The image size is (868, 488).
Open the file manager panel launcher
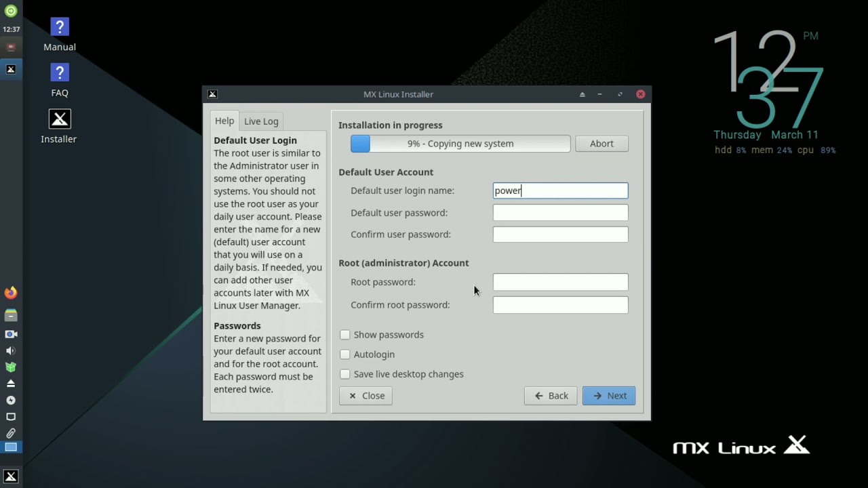(11, 315)
